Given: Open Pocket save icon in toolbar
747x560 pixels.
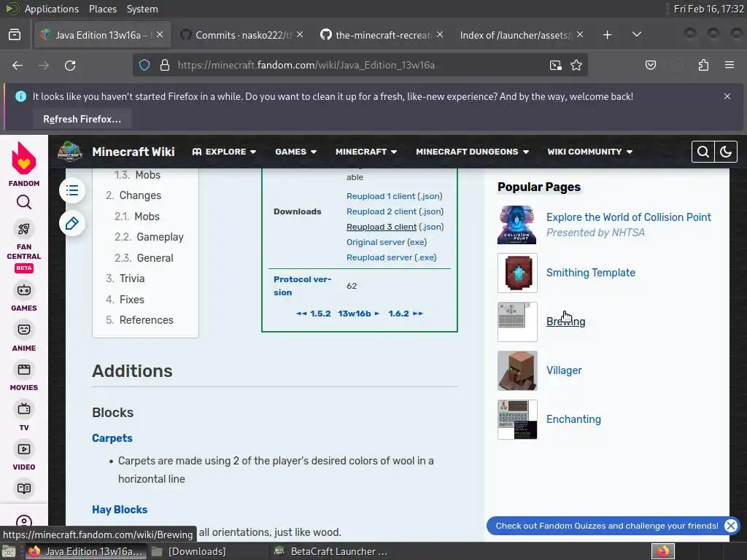Looking at the screenshot, I should (x=650, y=65).
